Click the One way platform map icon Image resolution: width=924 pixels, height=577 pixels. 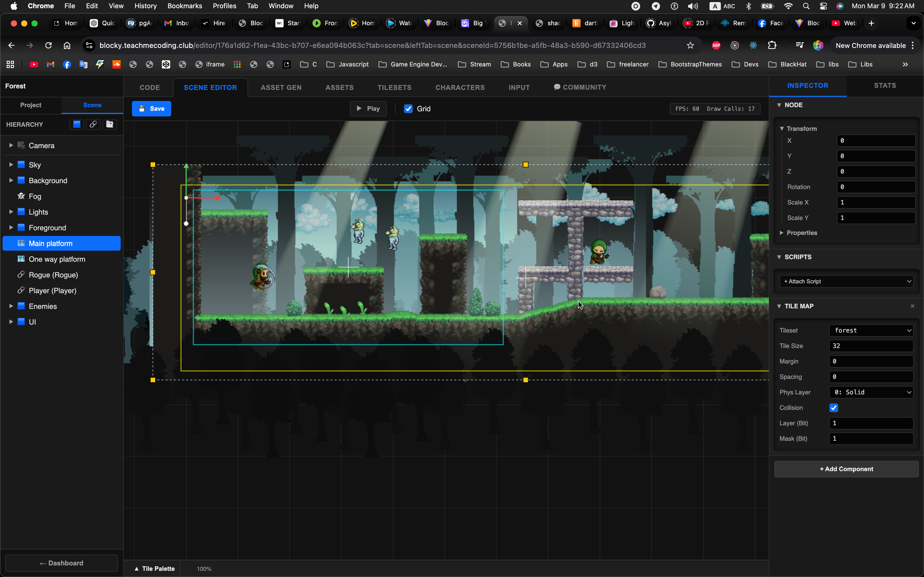click(x=21, y=259)
